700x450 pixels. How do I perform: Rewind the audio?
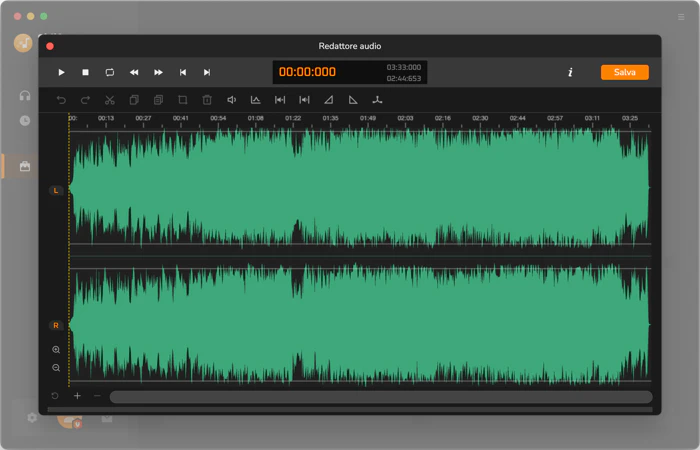click(134, 72)
